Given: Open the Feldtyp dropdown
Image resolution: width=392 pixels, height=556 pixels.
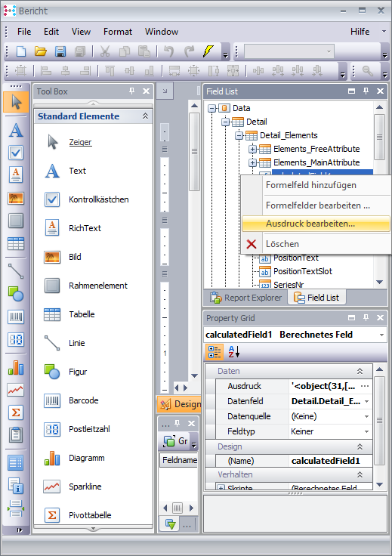Looking at the screenshot, I should tap(367, 431).
